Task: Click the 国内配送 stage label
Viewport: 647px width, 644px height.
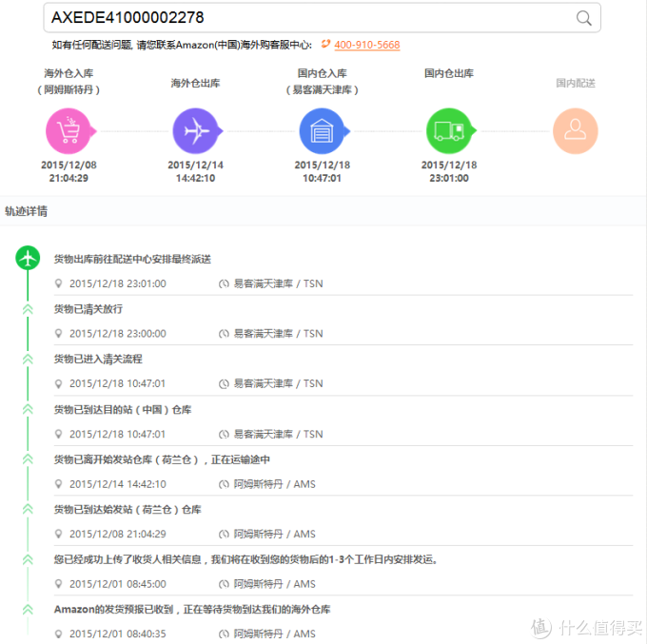Action: (576, 84)
